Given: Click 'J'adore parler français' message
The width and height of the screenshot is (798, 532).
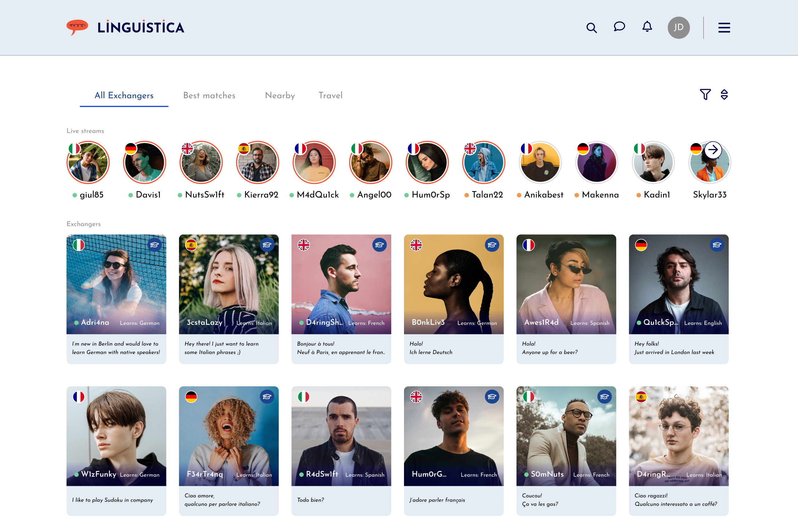Looking at the screenshot, I should 437,500.
